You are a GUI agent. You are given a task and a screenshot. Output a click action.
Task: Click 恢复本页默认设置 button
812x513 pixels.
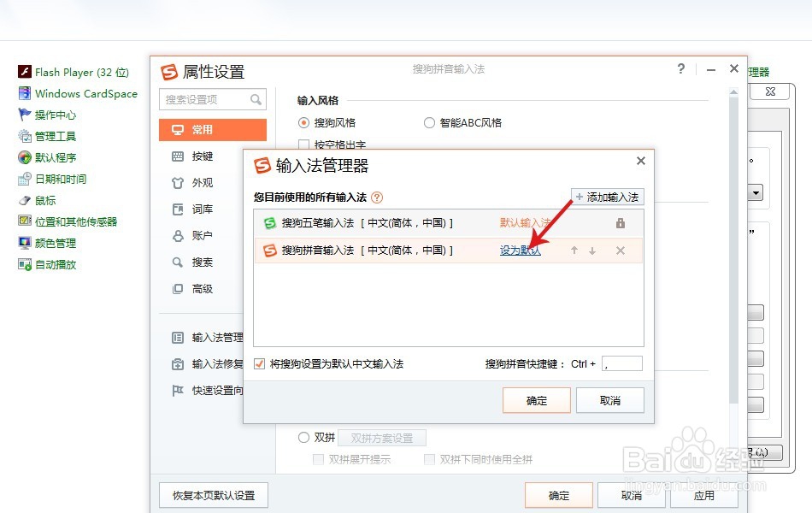point(214,495)
